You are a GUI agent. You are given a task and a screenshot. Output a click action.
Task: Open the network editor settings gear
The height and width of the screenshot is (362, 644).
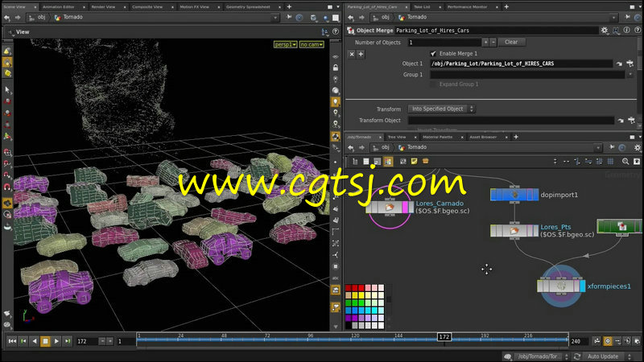point(637,147)
